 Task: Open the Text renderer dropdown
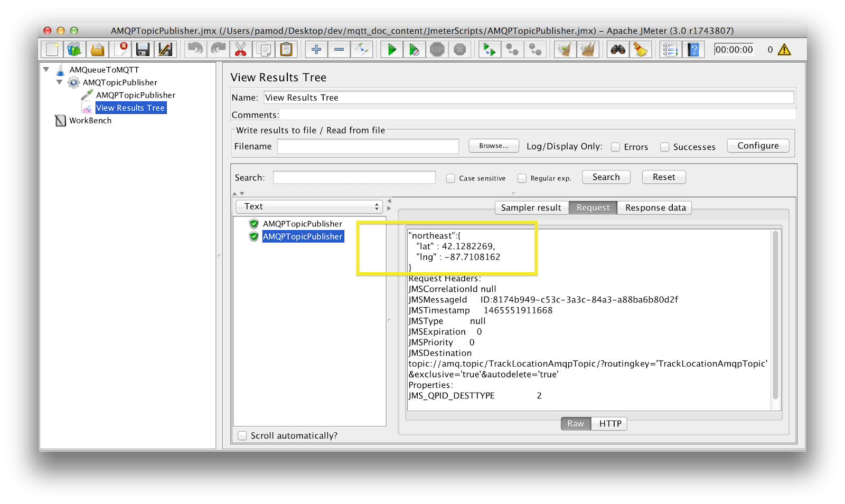pyautogui.click(x=309, y=206)
